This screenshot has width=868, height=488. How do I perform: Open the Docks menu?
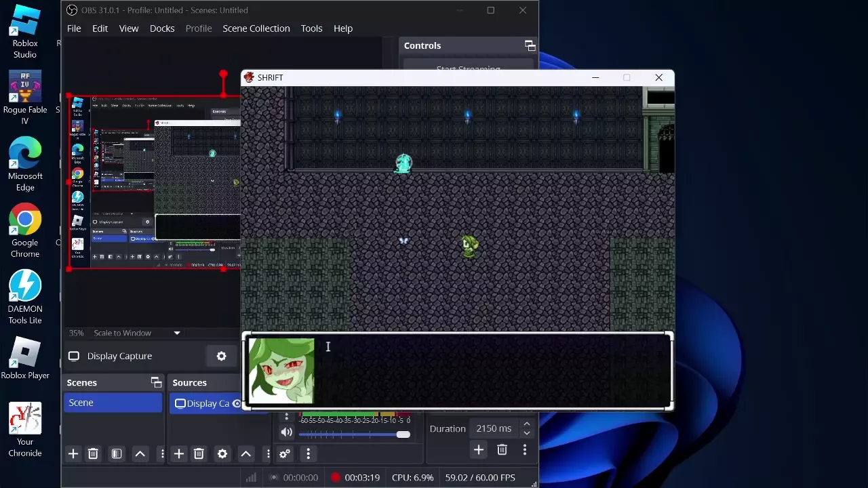pyautogui.click(x=162, y=28)
